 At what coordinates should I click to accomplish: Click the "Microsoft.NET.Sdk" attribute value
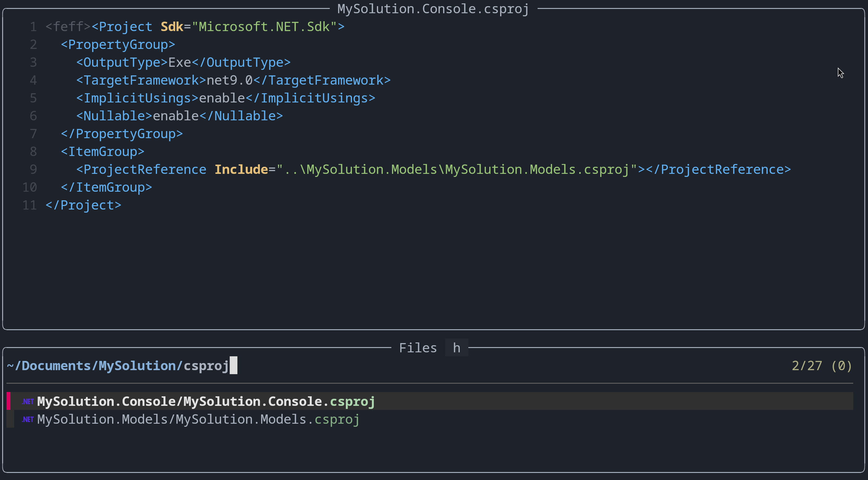(264, 26)
